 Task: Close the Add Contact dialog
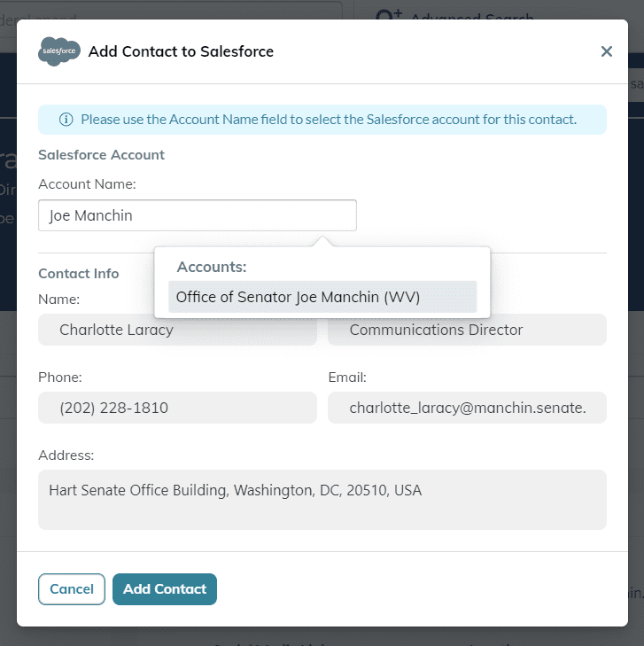pos(607,51)
